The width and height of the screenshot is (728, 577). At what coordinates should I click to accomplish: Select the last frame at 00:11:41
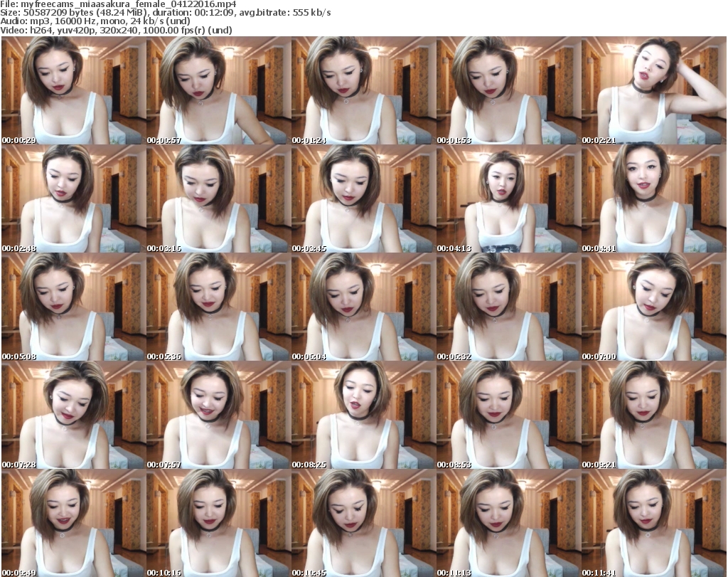pyautogui.click(x=653, y=522)
